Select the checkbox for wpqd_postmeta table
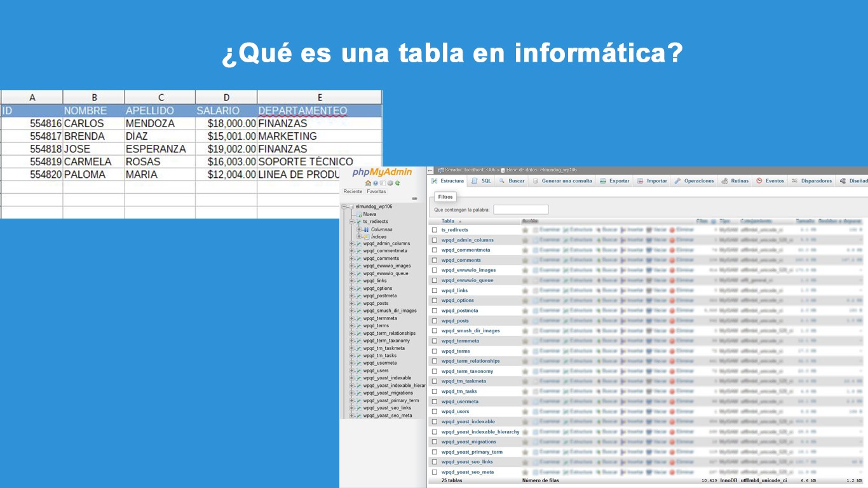 (x=436, y=310)
